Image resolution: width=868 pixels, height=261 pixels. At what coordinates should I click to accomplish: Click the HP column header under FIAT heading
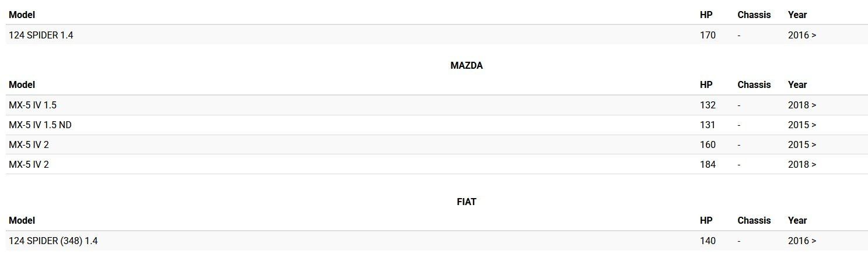pos(706,220)
